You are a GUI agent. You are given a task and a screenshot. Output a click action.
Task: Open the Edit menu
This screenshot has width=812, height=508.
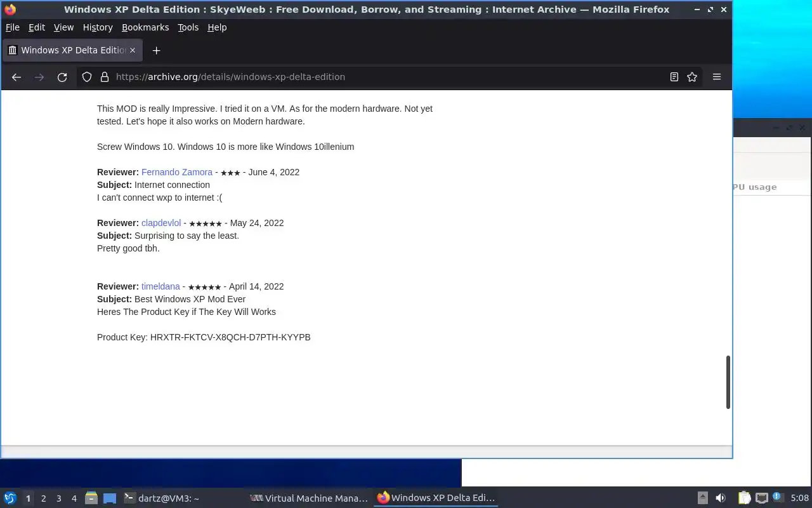pos(37,27)
